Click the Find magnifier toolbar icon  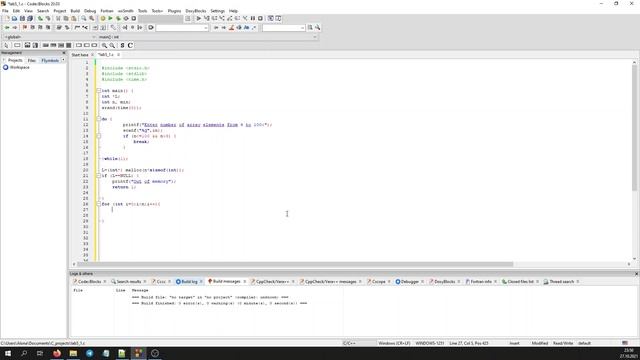pos(84,18)
